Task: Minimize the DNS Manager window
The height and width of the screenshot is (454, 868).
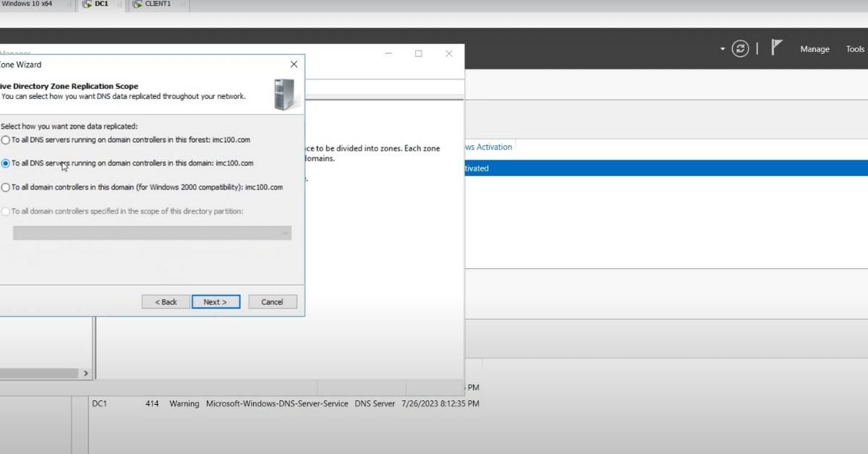Action: point(388,53)
